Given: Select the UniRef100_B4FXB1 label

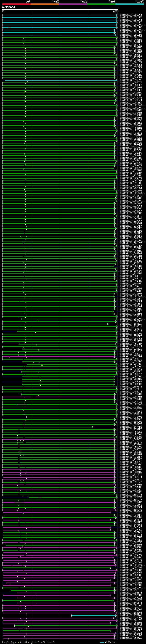Looking at the screenshot, I should (131, 427).
